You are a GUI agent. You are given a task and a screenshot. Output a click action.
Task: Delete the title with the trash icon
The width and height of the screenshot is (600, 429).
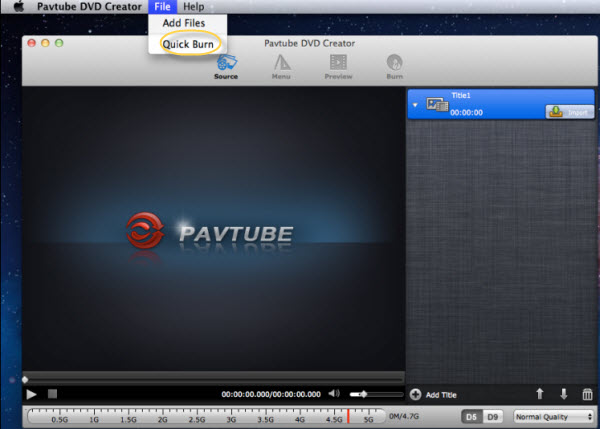(587, 394)
